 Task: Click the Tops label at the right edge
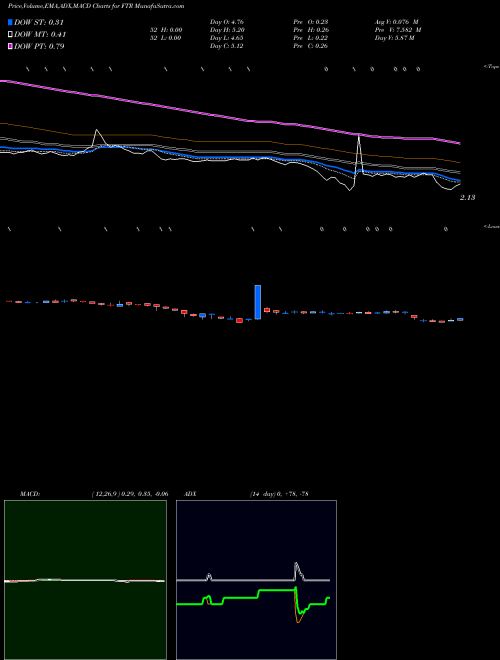pos(492,67)
